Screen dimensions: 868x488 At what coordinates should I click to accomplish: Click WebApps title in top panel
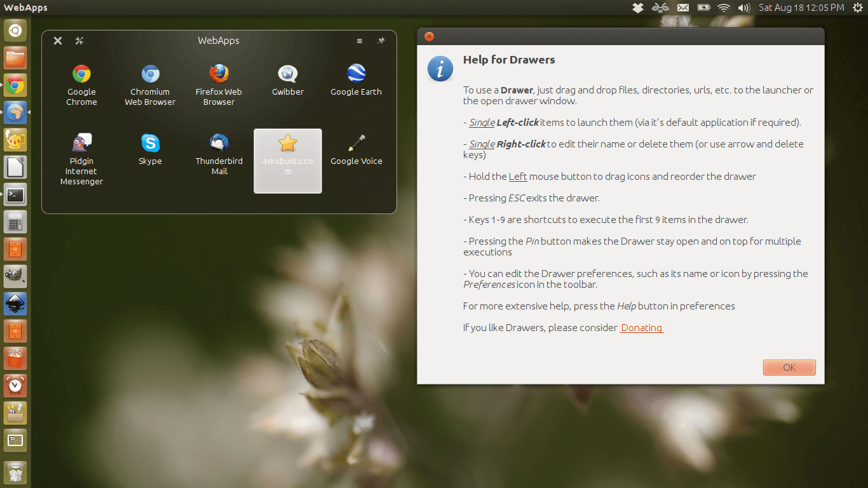(x=25, y=8)
